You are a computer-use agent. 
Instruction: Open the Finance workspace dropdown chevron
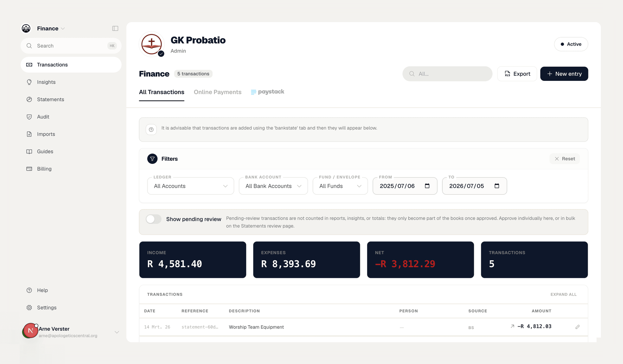[x=63, y=29]
